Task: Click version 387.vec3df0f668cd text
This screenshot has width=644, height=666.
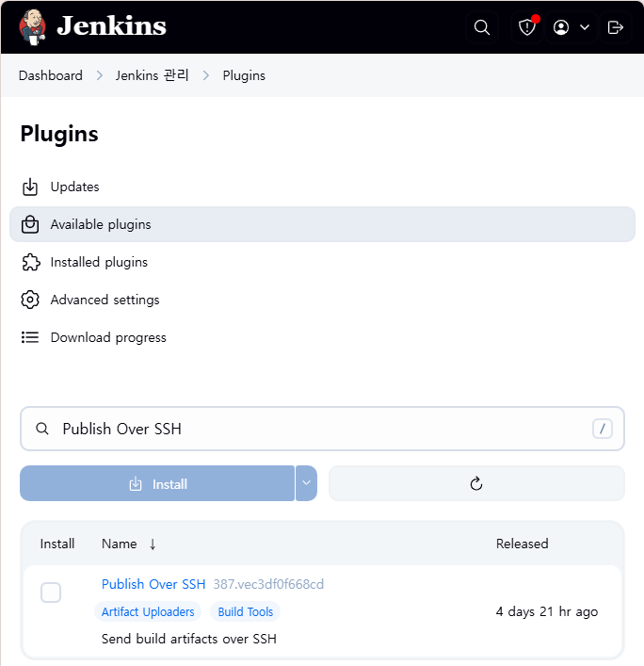Action: (268, 584)
